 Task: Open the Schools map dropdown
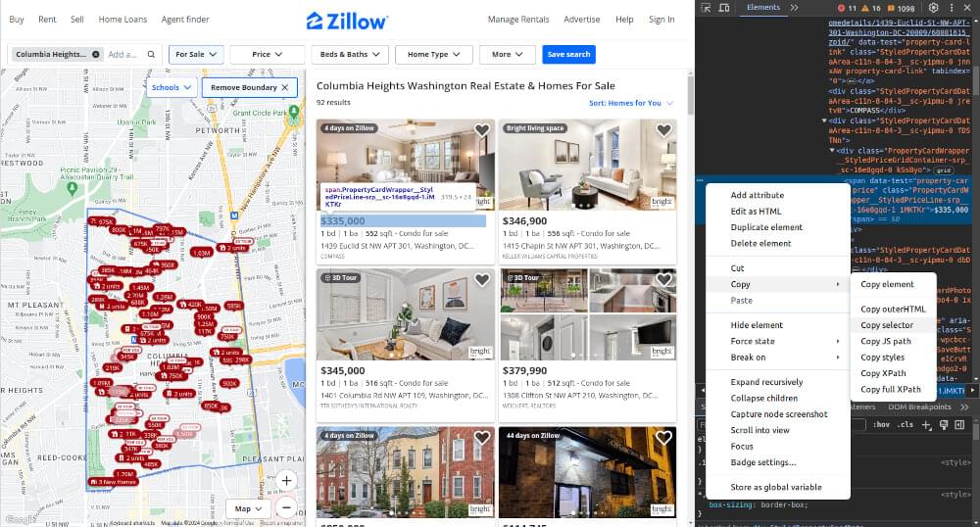point(171,87)
